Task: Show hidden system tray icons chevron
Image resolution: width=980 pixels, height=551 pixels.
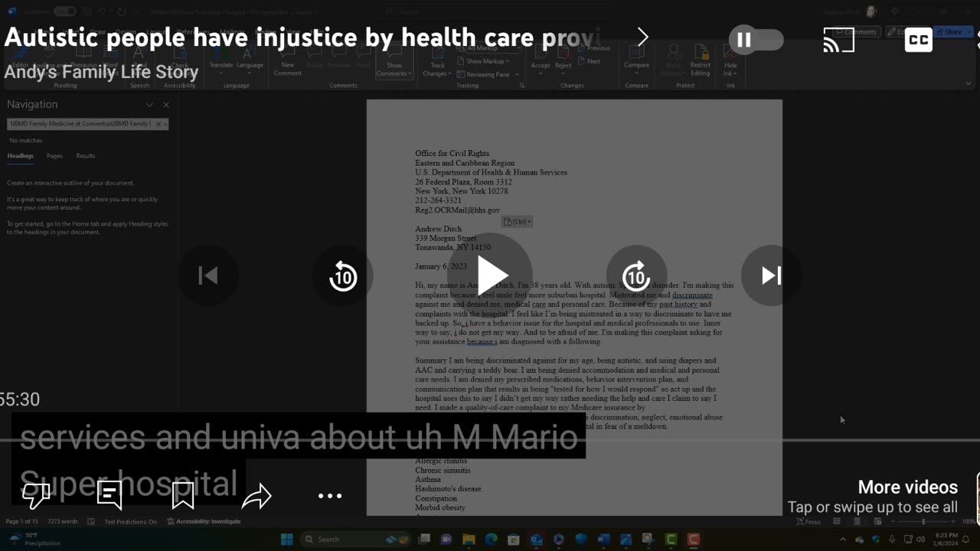Action: [843, 540]
